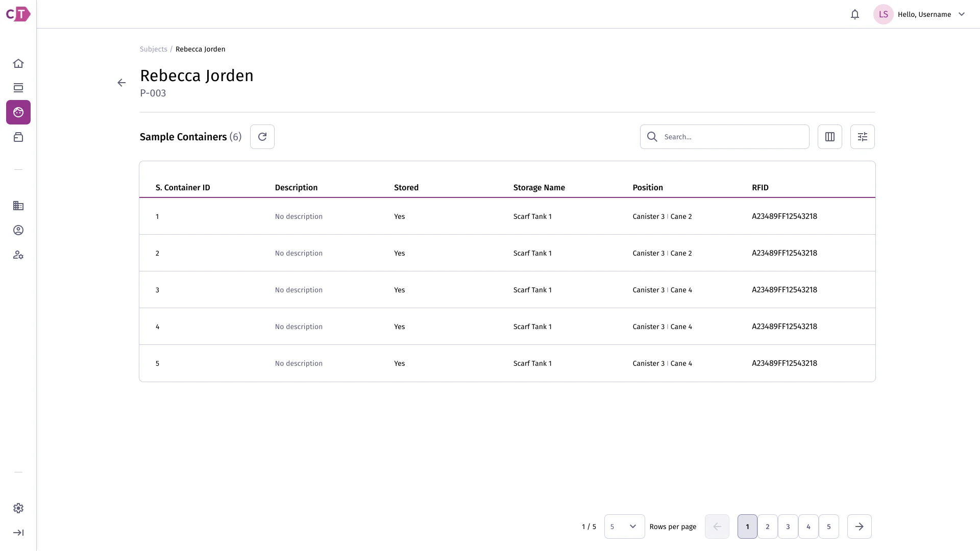Click container ID 5 cell
Screen dimensions: 980x551
pyautogui.click(x=157, y=363)
